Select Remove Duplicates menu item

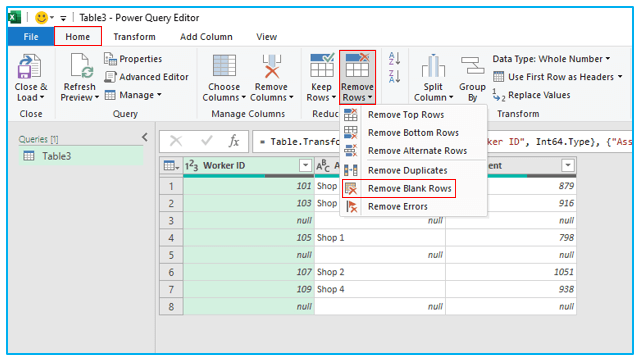point(414,170)
